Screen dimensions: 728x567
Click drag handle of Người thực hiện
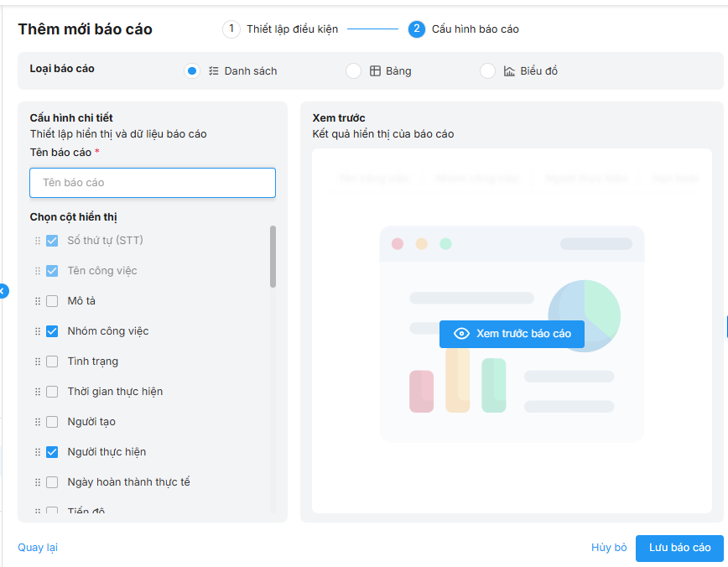click(38, 452)
